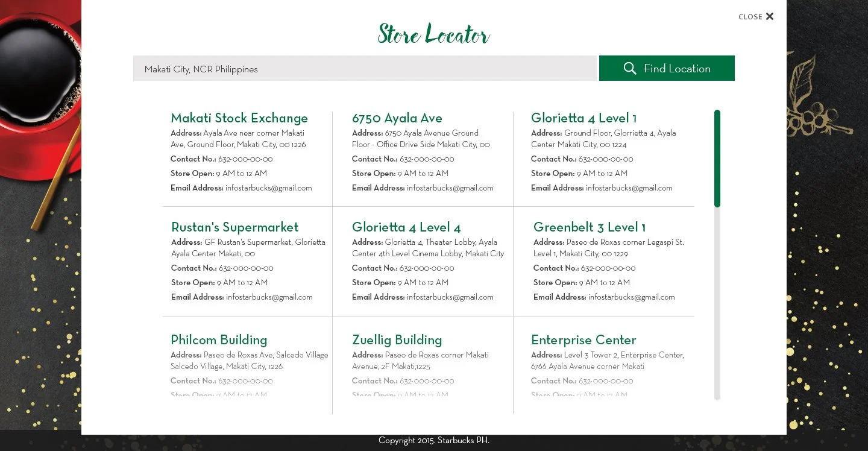
Task: Open the Greenbelt 3 Level 1 store title
Action: pyautogui.click(x=590, y=227)
